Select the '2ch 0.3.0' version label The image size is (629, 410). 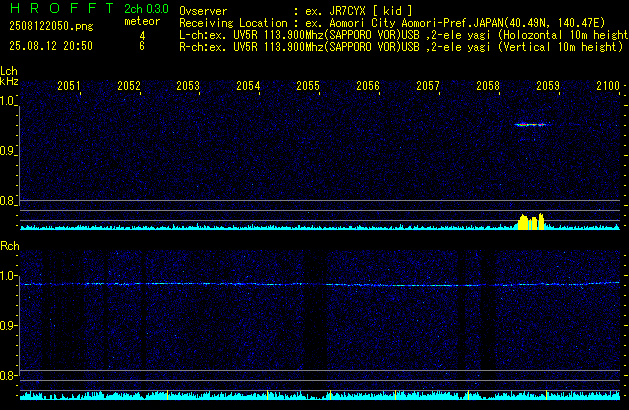click(x=146, y=9)
